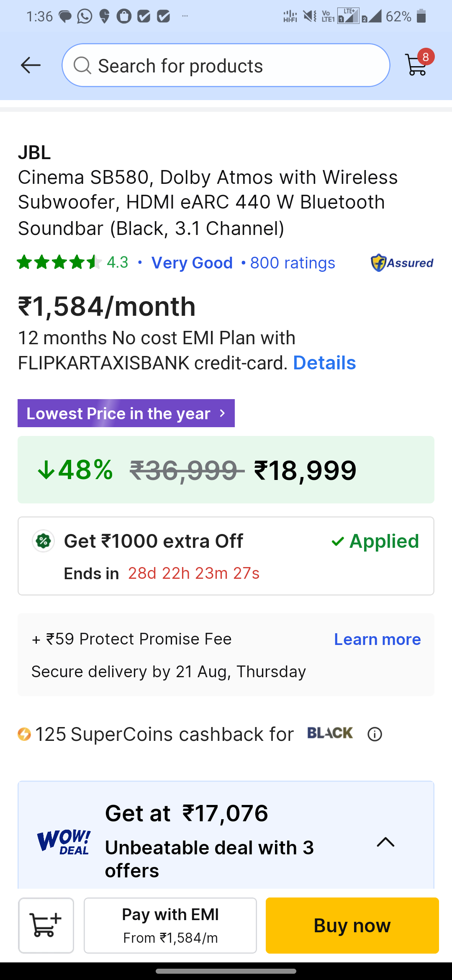
Task: View the 800 ratings link
Action: pos(293,263)
